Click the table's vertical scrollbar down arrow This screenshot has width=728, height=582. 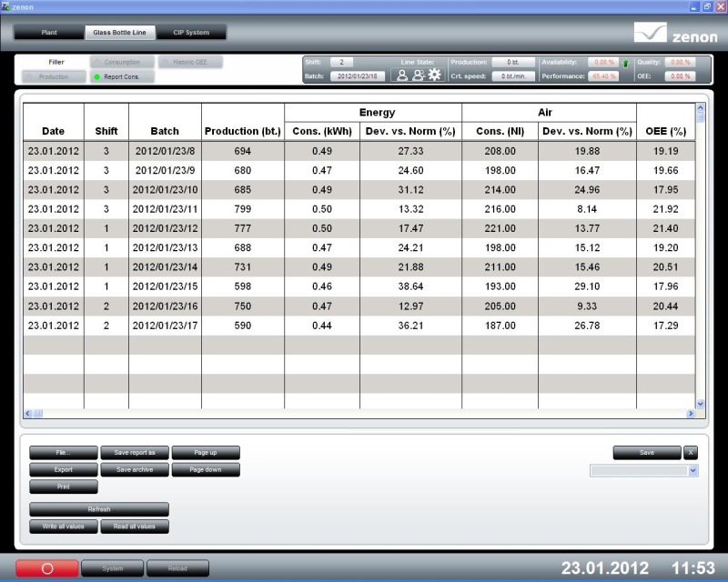point(700,403)
